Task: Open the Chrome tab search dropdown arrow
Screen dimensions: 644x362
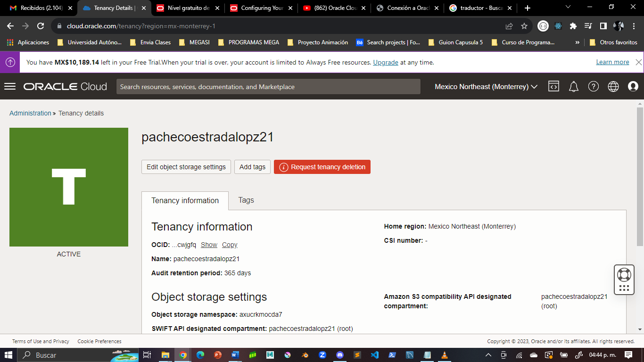Action: click(568, 7)
